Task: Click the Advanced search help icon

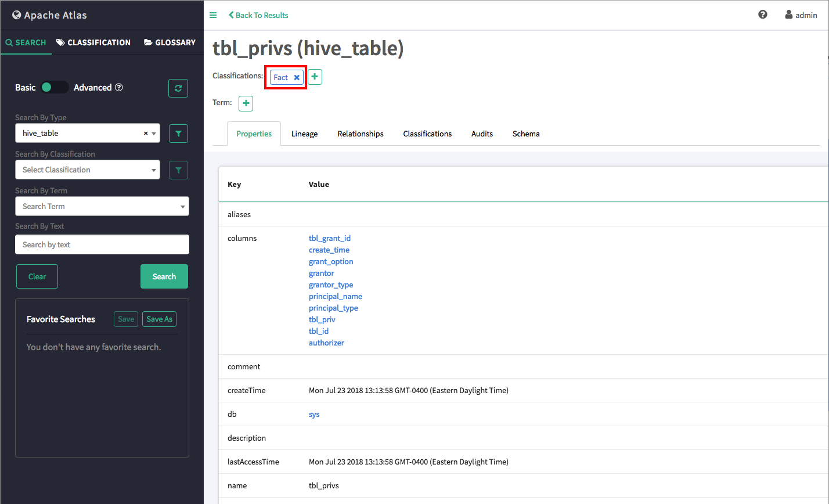Action: coord(119,88)
